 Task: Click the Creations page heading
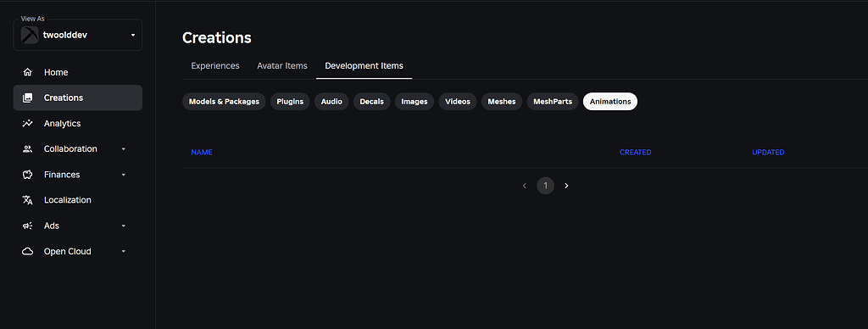pos(217,37)
